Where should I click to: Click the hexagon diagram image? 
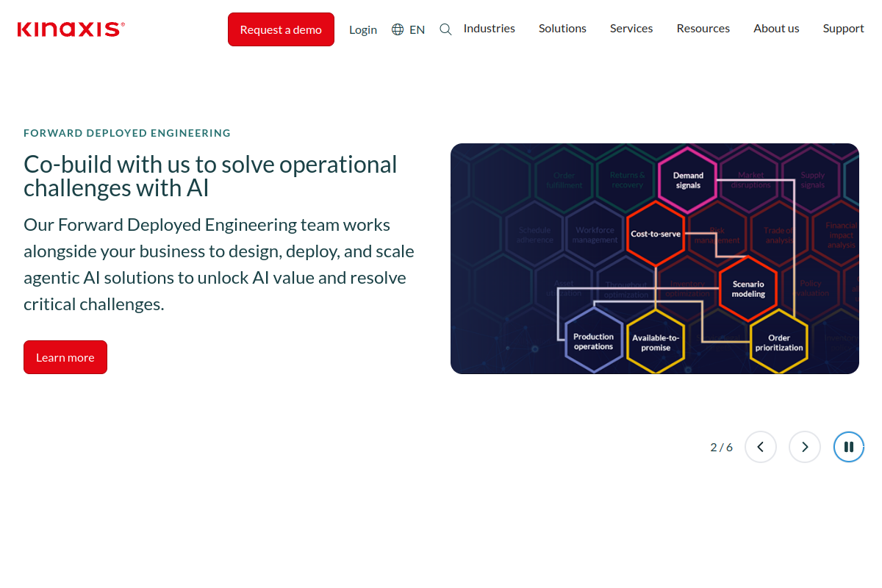click(655, 259)
